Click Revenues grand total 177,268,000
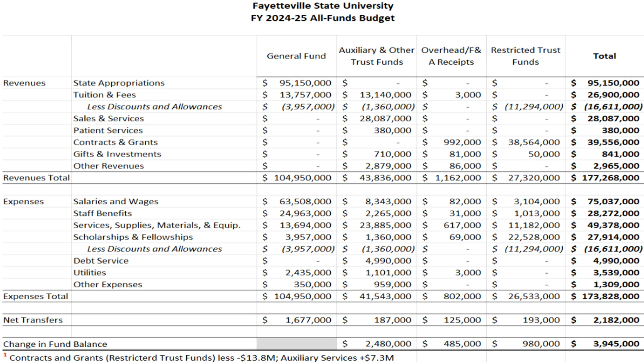 (x=611, y=178)
